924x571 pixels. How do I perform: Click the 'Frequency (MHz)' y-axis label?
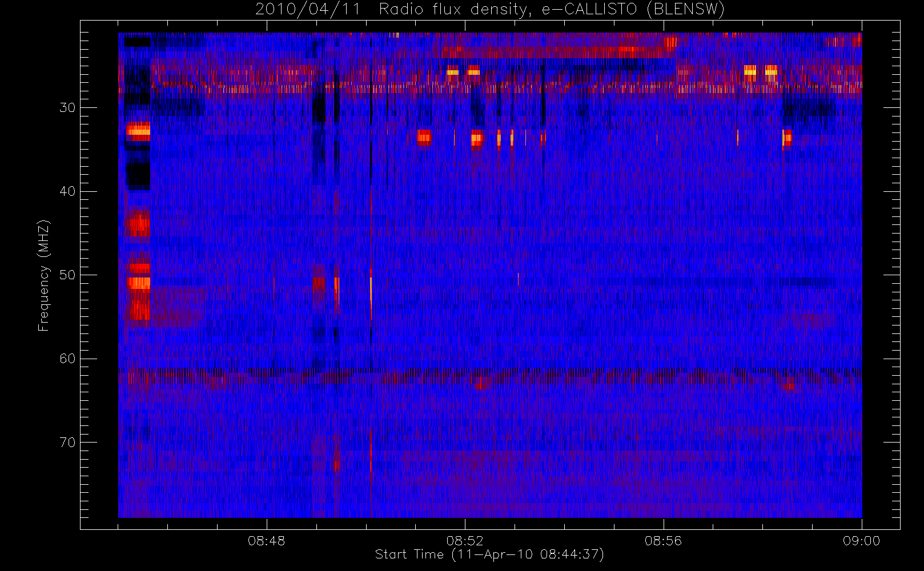(x=43, y=275)
